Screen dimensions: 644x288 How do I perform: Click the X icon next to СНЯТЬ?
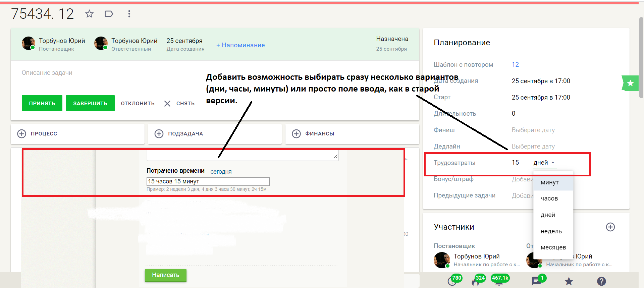(x=167, y=104)
